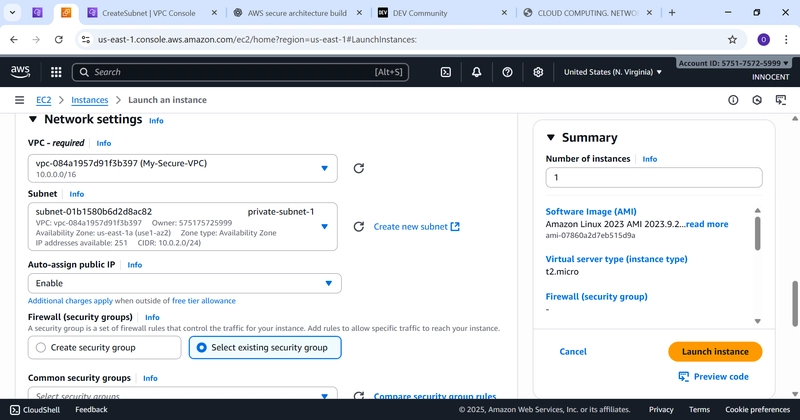Open the info panel icon beside breadcrumbs

tap(733, 100)
